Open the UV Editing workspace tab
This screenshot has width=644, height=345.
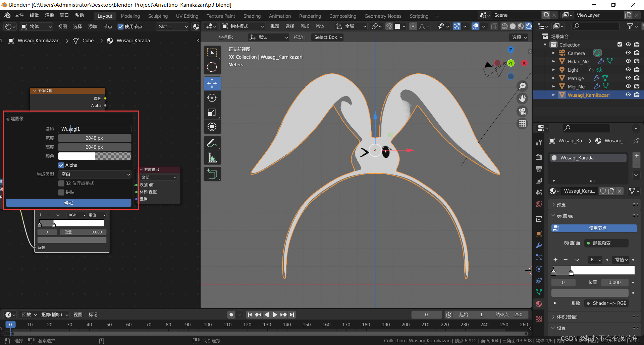point(187,16)
